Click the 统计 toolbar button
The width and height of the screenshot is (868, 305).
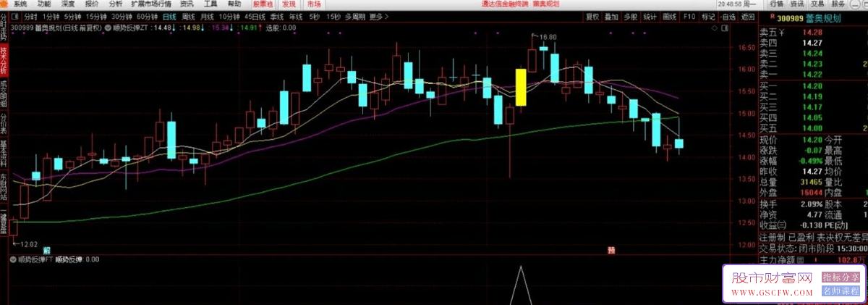click(x=650, y=15)
